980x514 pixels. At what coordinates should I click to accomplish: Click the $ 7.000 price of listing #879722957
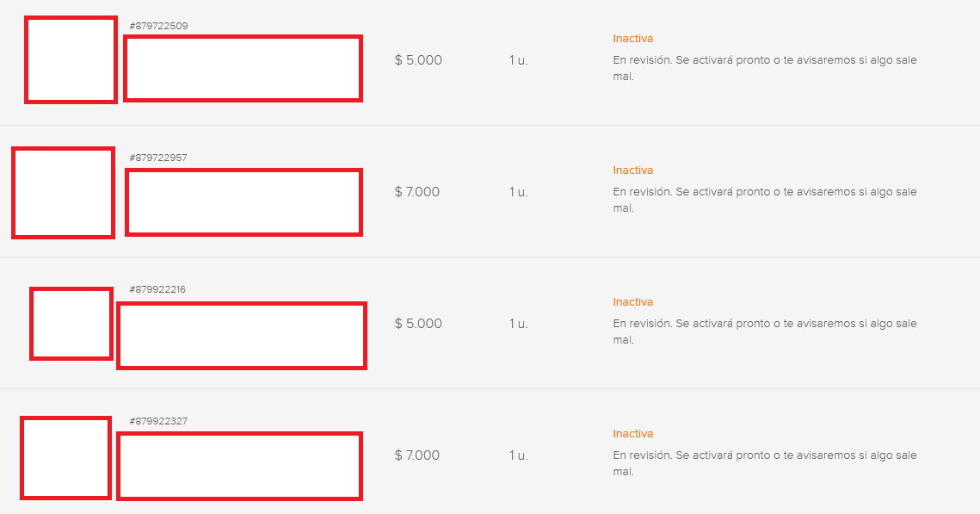pos(417,192)
